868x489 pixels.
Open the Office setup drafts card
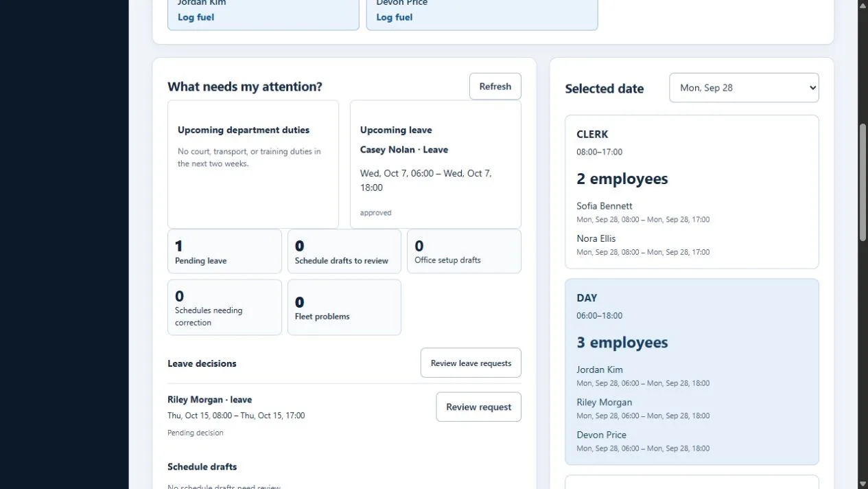click(464, 251)
